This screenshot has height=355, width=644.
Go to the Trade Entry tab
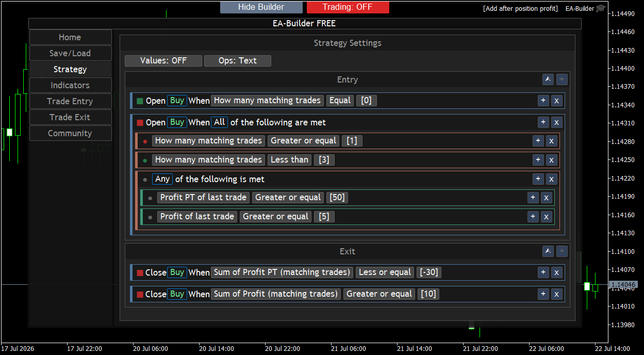pos(70,101)
